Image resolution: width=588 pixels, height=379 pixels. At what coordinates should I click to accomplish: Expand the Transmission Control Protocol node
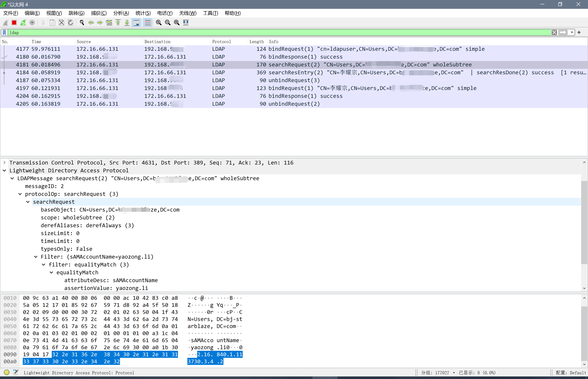pyautogui.click(x=5, y=163)
